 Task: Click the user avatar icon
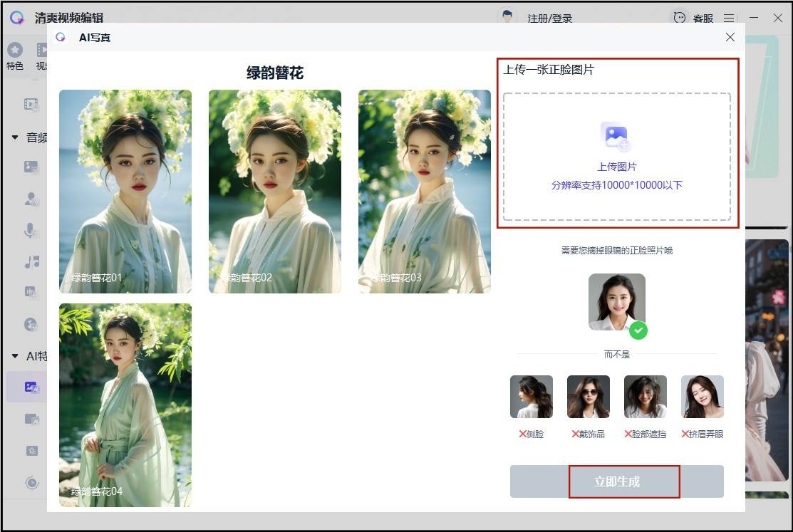[x=507, y=18]
